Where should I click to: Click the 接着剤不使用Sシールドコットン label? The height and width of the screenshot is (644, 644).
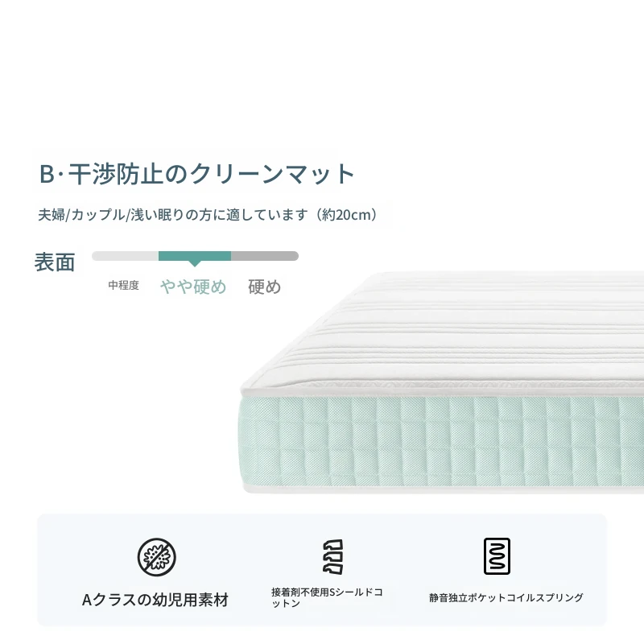[x=327, y=597]
